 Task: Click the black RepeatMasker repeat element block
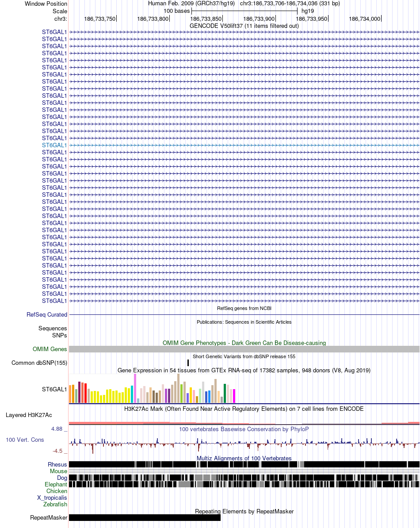click(x=145, y=517)
